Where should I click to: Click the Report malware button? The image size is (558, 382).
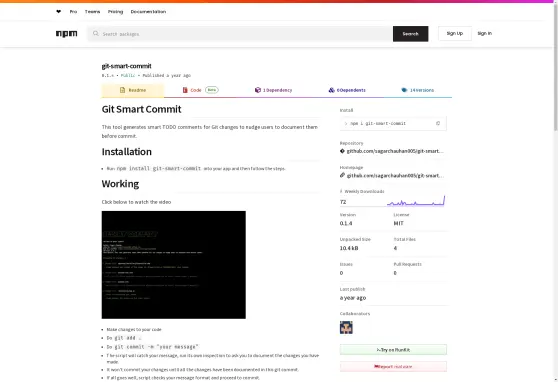click(393, 366)
